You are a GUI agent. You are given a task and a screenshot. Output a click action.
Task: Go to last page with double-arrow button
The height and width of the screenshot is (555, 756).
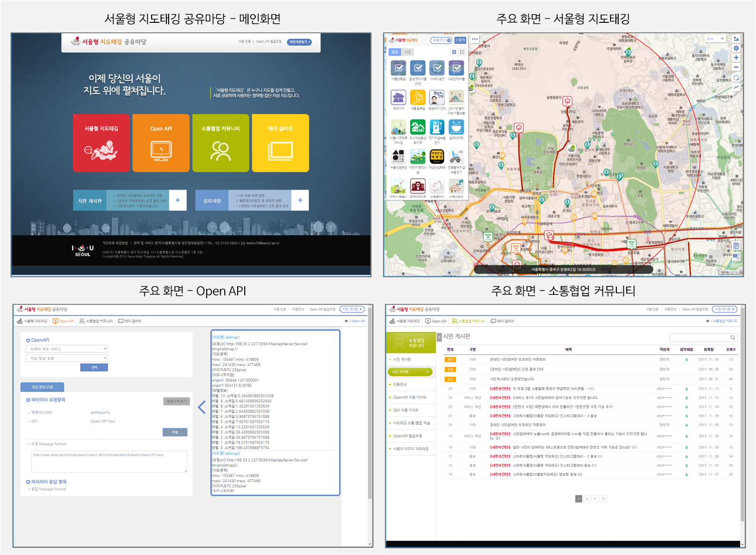[603, 499]
